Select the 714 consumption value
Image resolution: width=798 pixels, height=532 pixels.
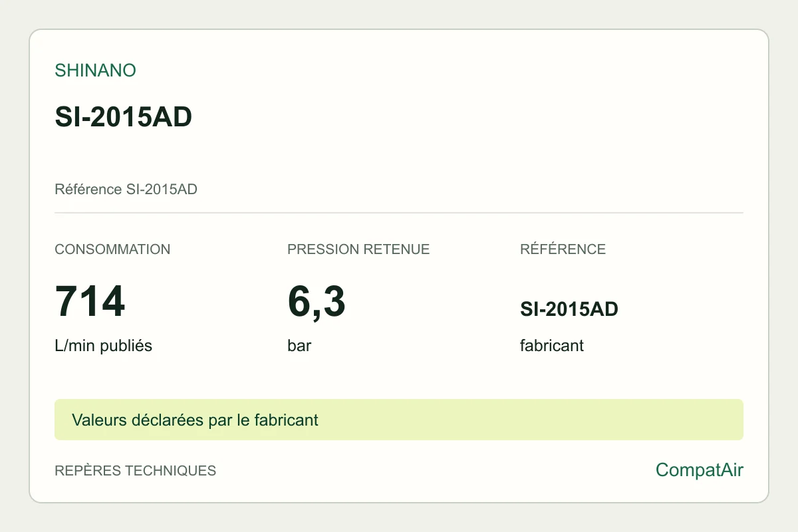click(90, 301)
